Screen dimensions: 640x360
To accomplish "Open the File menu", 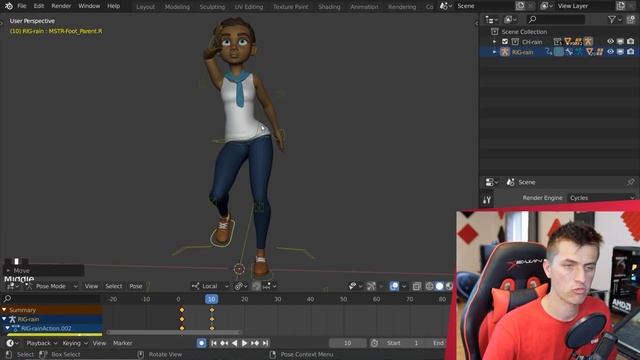I will 22,6.
